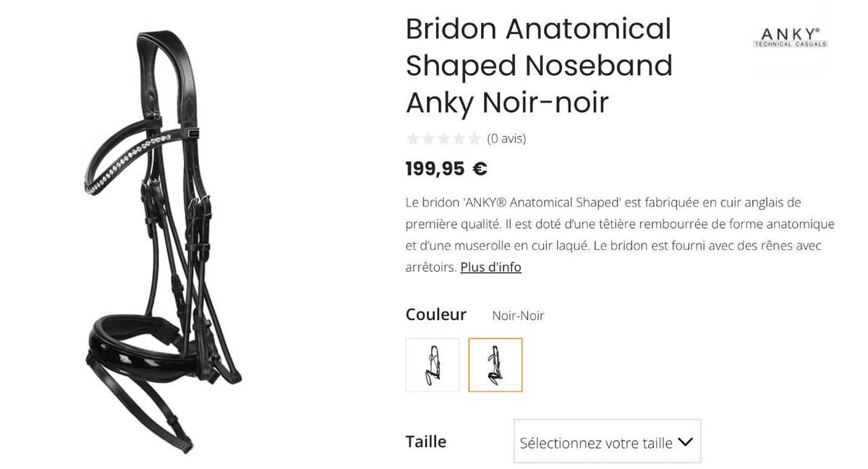Click the ANKY Technical Casuals brand logo
The width and height of the screenshot is (868, 469).
coord(790,38)
